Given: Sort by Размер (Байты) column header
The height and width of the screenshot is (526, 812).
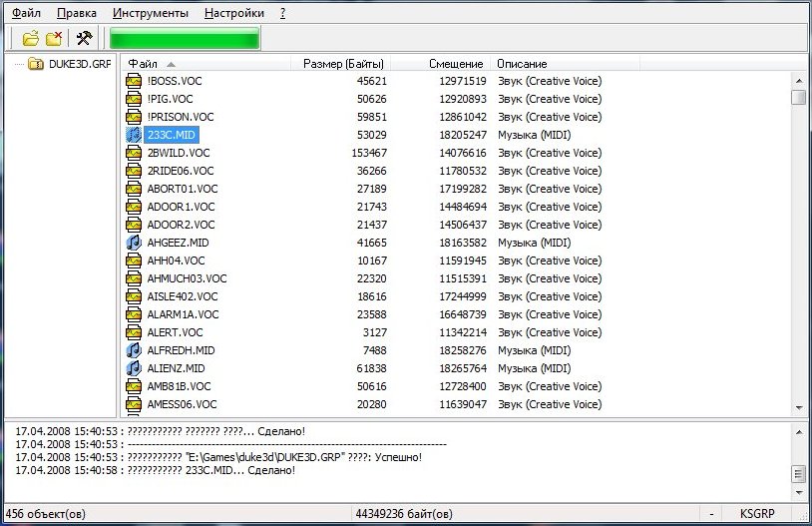Looking at the screenshot, I should [x=340, y=64].
